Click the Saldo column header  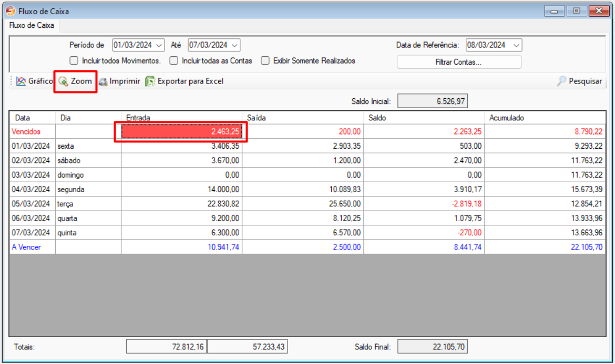[x=424, y=118]
